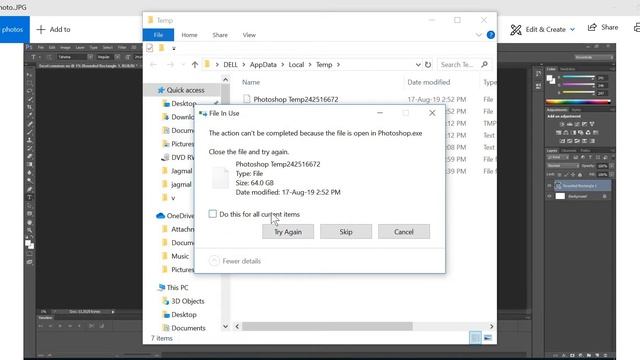Click the Explorer horizontal scrollbar
Viewport: 640px width, 360px height.
click(x=327, y=326)
